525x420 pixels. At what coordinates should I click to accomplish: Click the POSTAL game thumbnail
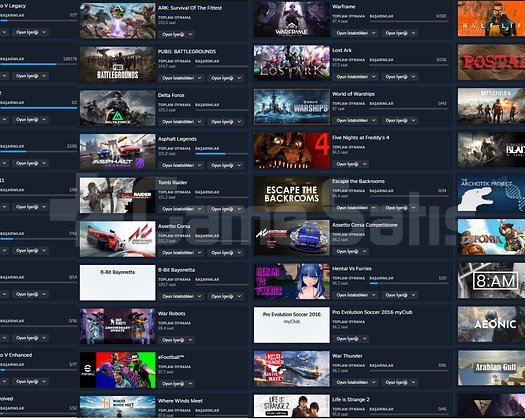click(491, 62)
